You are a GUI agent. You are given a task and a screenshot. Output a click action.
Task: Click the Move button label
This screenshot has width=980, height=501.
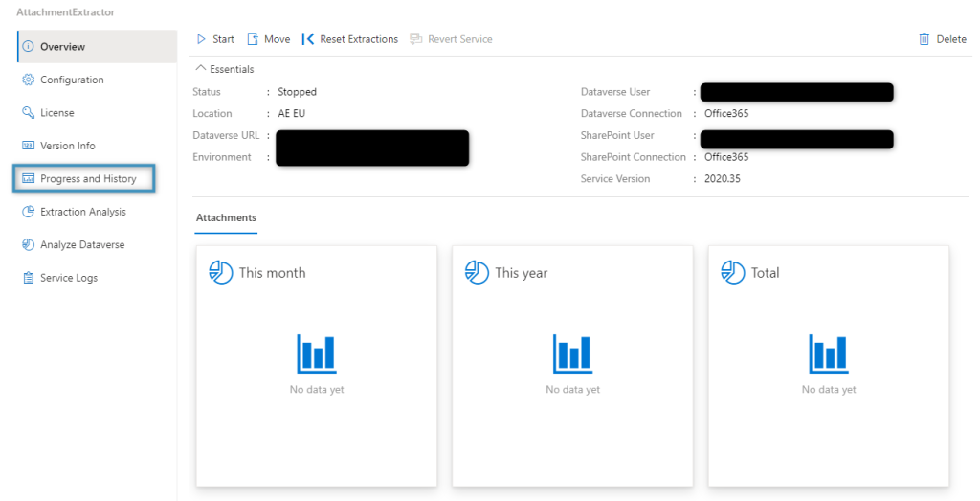(277, 38)
